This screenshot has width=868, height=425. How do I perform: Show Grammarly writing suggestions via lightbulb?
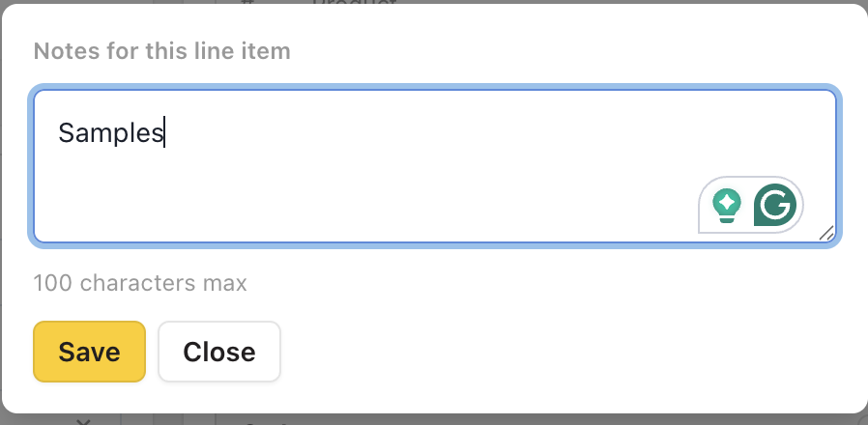click(727, 205)
